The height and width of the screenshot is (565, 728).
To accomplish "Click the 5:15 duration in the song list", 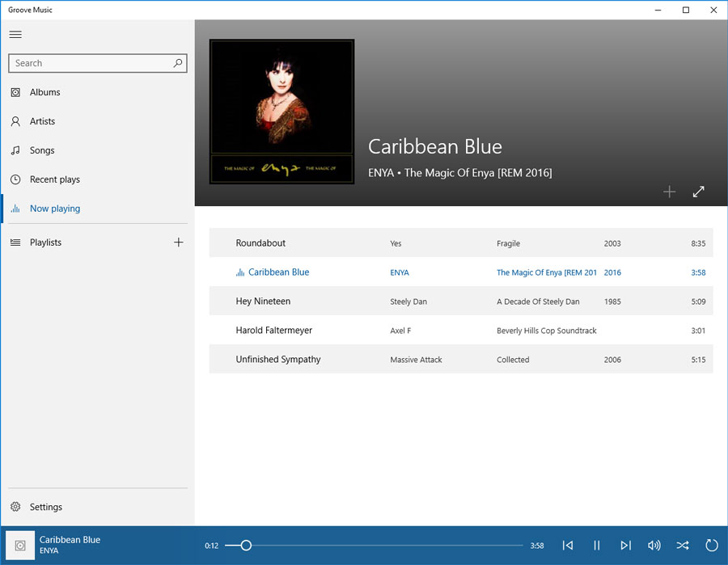I will tap(698, 360).
